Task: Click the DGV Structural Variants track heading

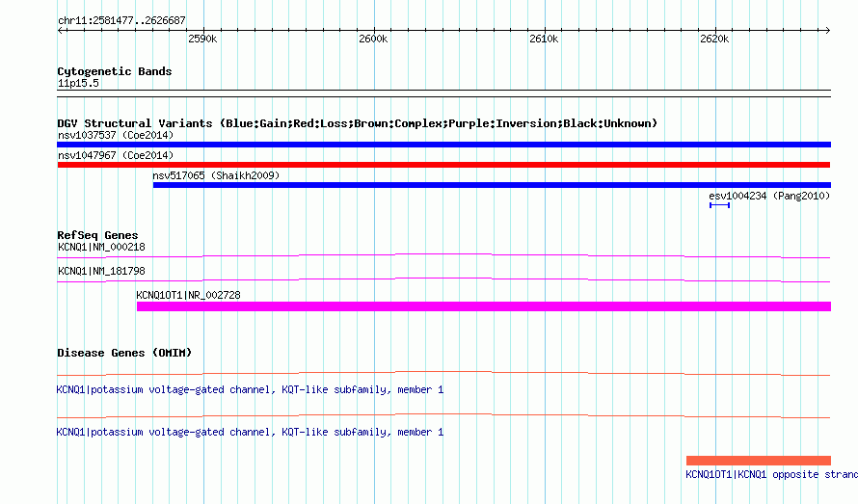Action: coord(358,123)
